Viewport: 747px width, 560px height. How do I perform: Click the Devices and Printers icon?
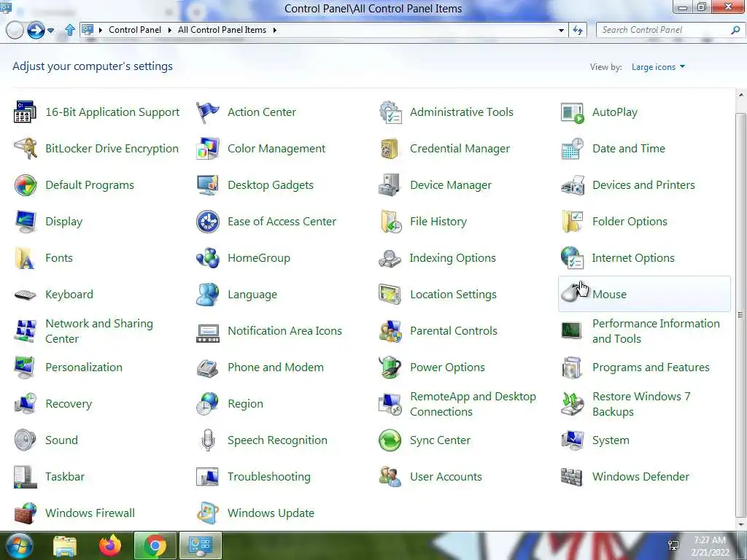click(572, 184)
